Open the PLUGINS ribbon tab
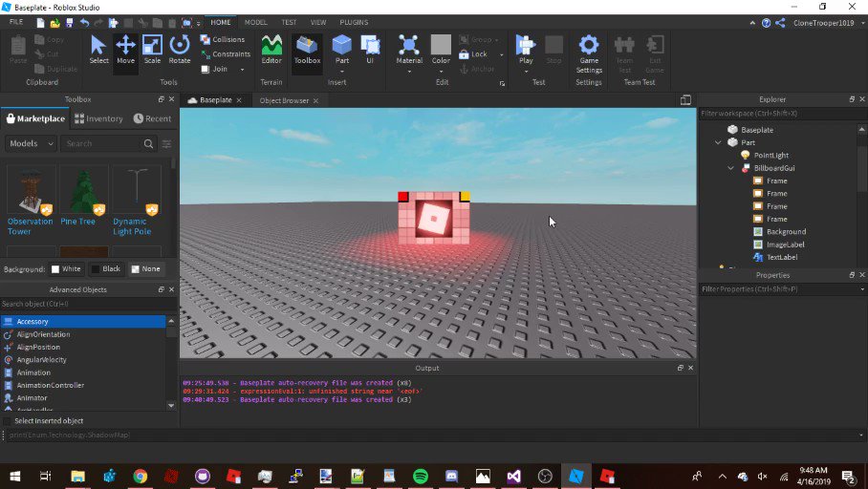The width and height of the screenshot is (868, 489). 354,22
